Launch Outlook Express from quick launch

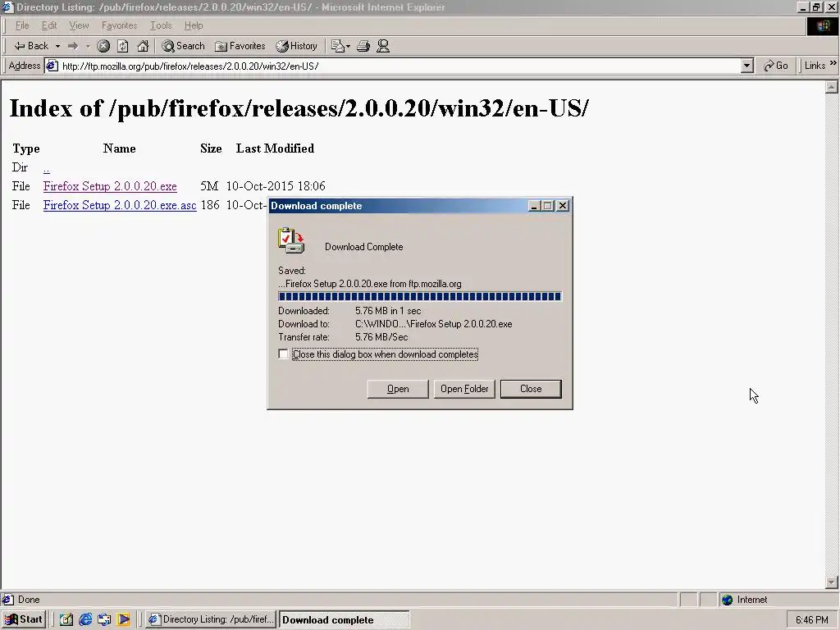(x=104, y=620)
